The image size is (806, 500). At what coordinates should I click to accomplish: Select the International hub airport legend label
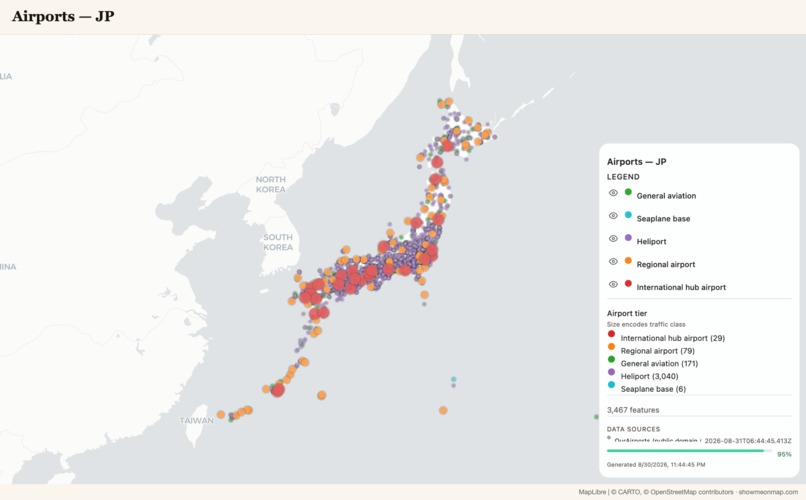(x=681, y=287)
